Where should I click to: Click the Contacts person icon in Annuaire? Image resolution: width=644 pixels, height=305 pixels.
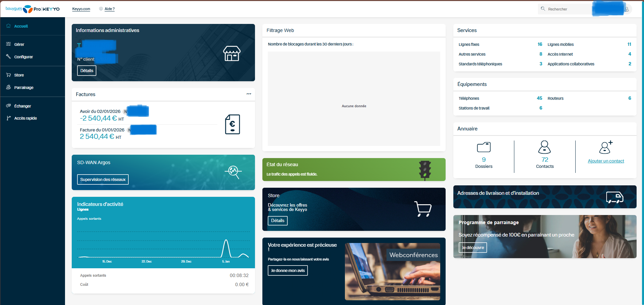544,147
